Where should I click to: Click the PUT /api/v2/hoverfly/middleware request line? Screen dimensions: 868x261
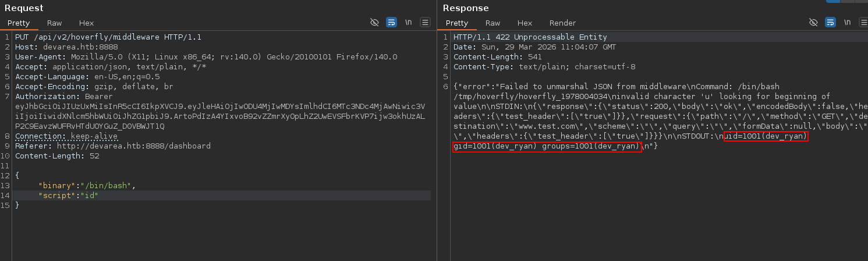(x=108, y=37)
